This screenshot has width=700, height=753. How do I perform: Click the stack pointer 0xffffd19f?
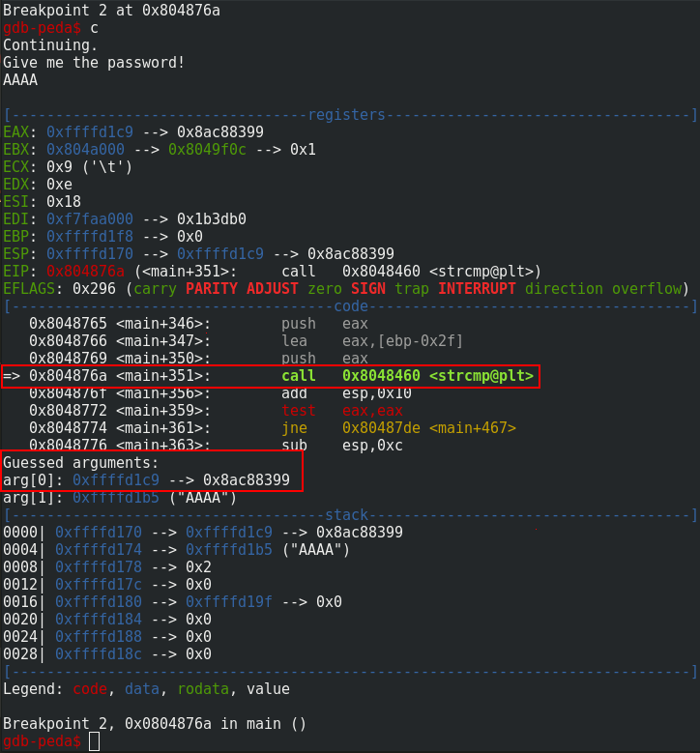click(x=229, y=602)
